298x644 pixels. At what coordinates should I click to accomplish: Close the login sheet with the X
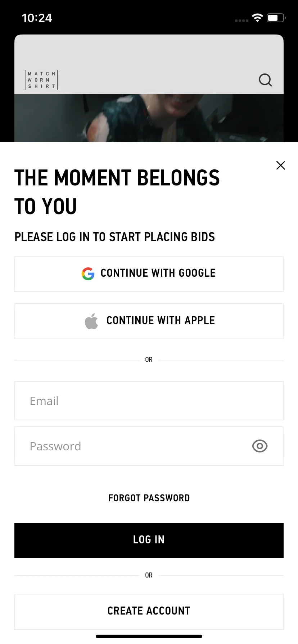(281, 165)
